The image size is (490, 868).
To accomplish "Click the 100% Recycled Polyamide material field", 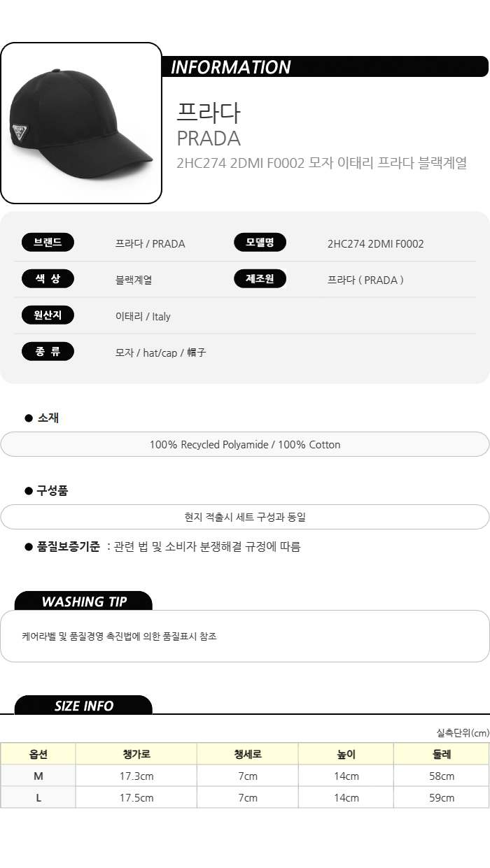I will tap(245, 445).
